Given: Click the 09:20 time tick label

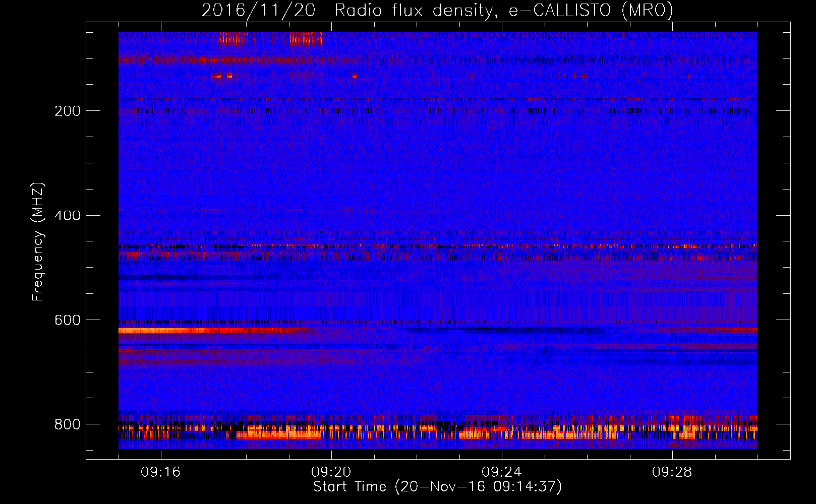Looking at the screenshot, I should pos(331,472).
